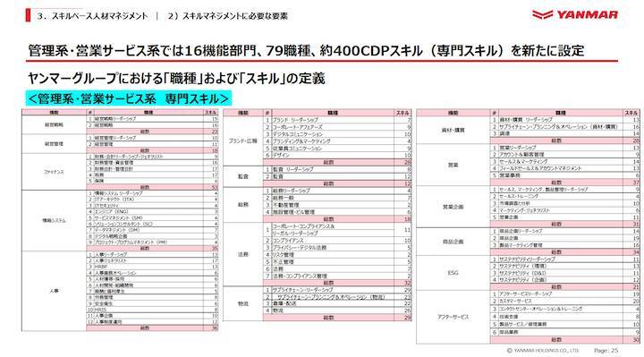The height and width of the screenshot is (357, 644).
Task: Select the '倉庫・配送' row
Action: [337, 303]
